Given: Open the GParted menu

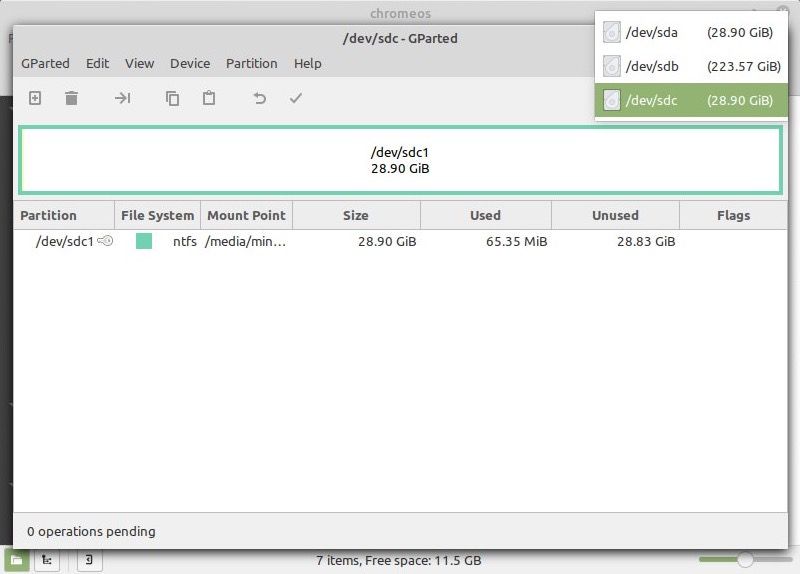Looking at the screenshot, I should coord(45,63).
